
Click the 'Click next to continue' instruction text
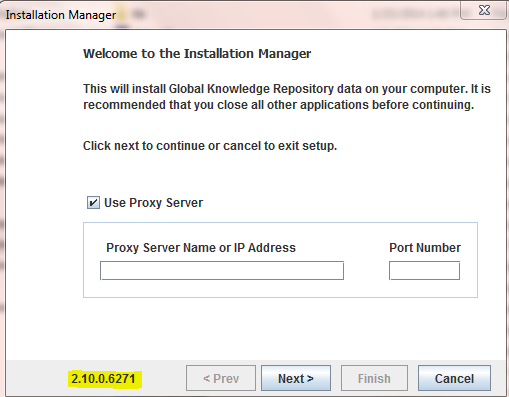[x=210, y=146]
